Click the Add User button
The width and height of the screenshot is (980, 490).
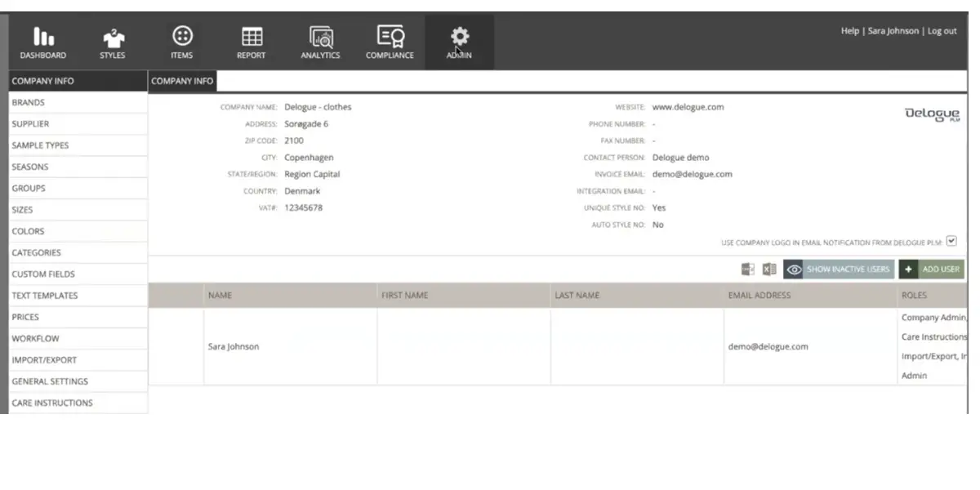[x=931, y=269]
